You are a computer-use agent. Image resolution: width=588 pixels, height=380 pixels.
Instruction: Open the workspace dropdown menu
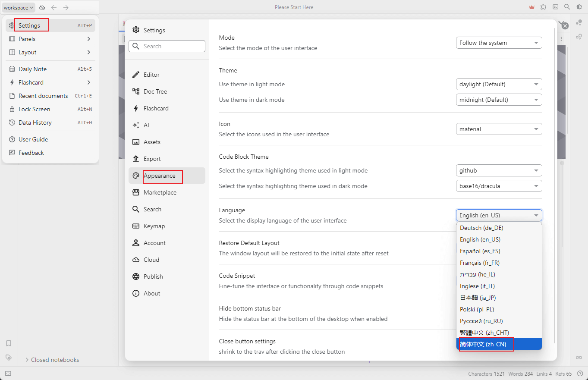[x=19, y=7]
